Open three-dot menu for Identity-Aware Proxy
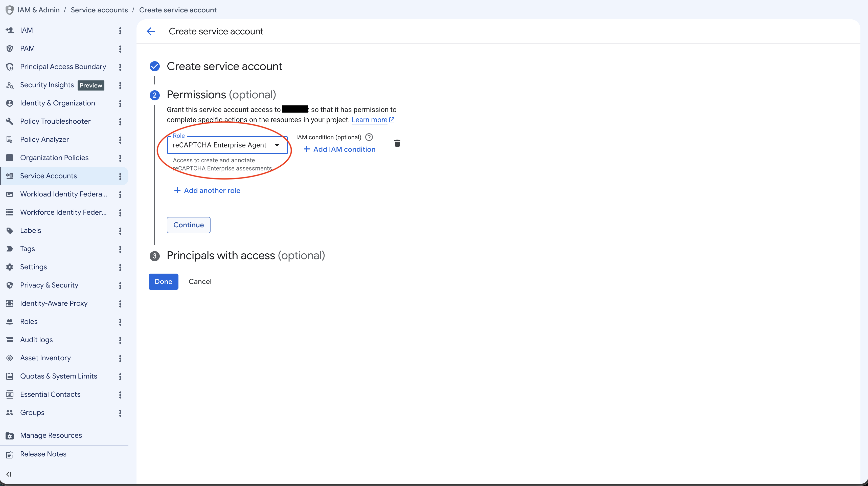868x486 pixels. 120,304
